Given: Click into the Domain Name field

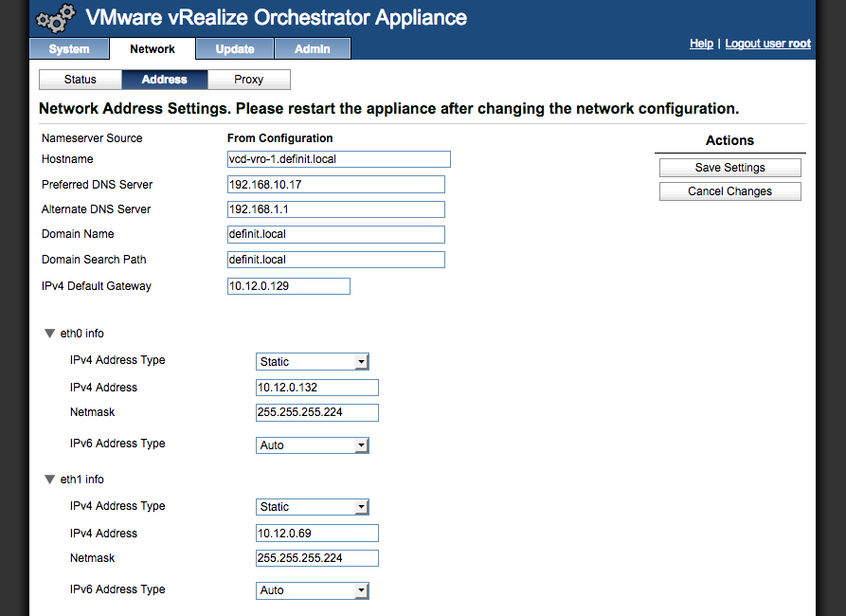Looking at the screenshot, I should pos(336,234).
